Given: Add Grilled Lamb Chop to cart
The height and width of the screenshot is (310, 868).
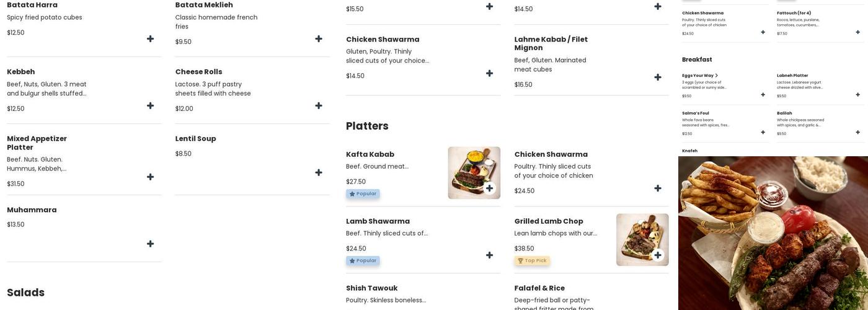Looking at the screenshot, I should click(x=658, y=255).
